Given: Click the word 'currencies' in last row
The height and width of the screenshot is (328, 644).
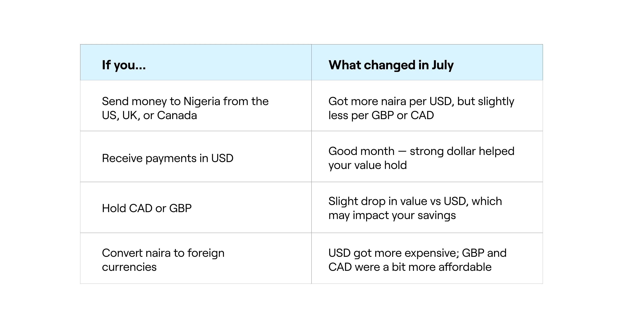Looking at the screenshot, I should [x=129, y=267].
